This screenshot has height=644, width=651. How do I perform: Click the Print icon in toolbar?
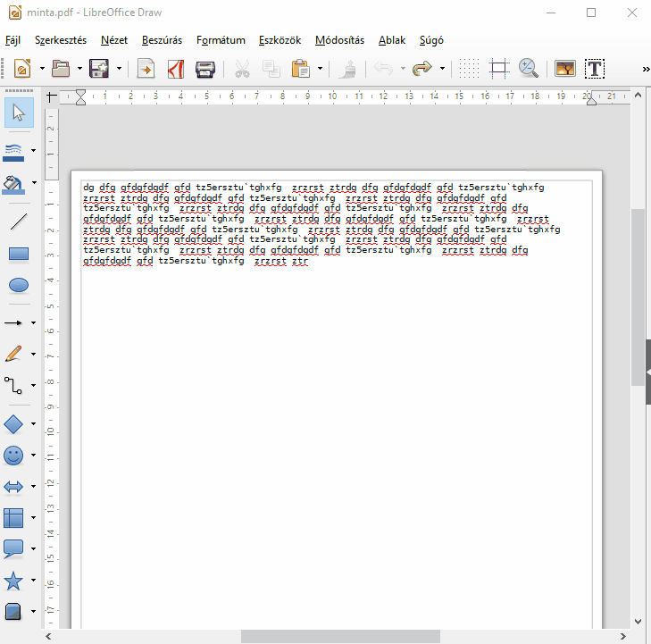[205, 69]
